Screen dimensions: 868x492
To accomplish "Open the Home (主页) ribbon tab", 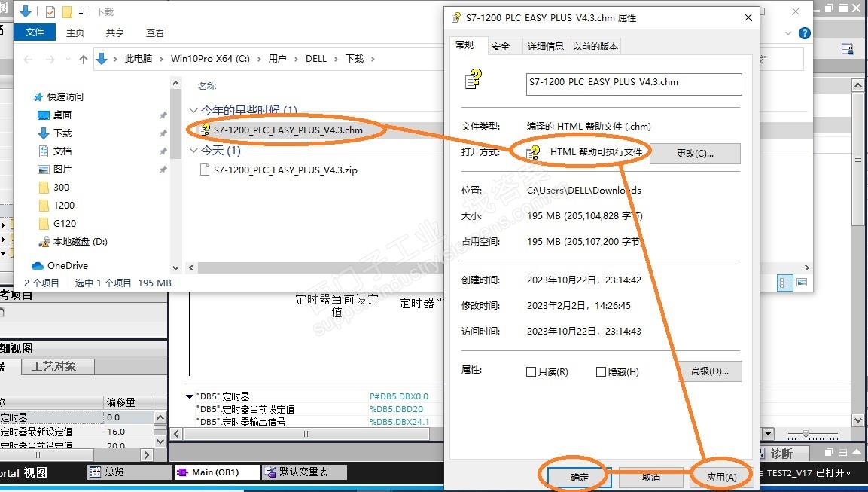I will click(75, 32).
